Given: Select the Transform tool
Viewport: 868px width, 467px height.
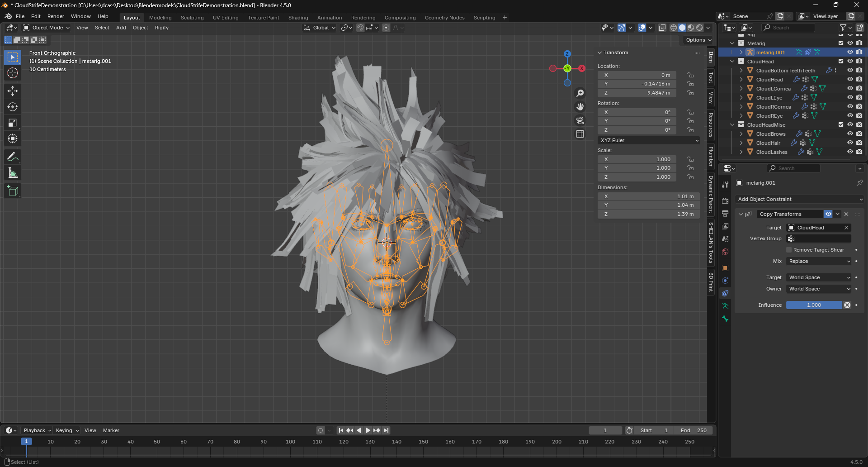Looking at the screenshot, I should 13,138.
